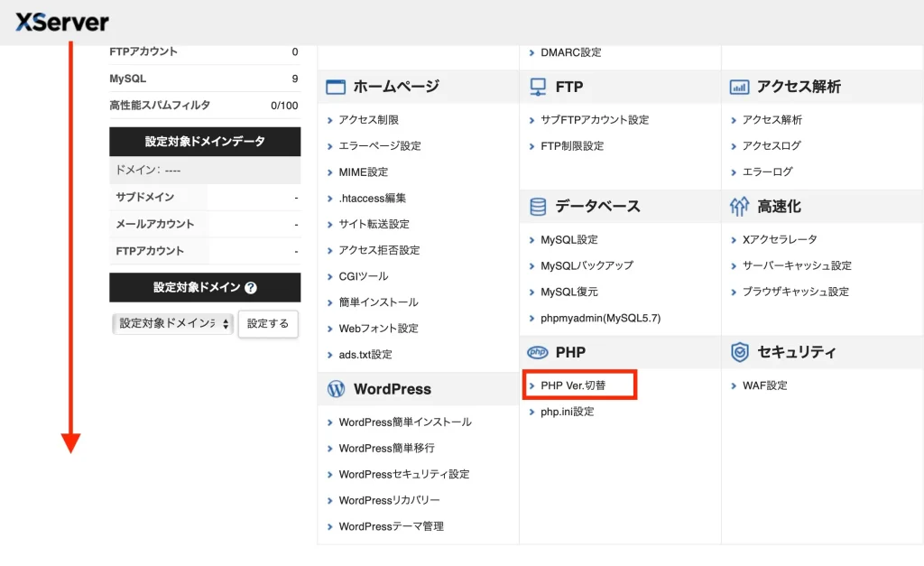This screenshot has height=566, width=924.
Task: Open WordPressテーマ管理
Action: coord(392,526)
